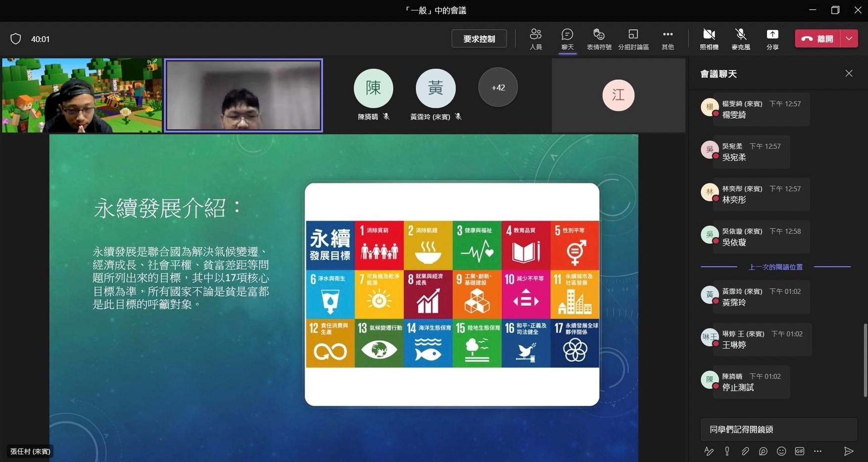This screenshot has width=868, height=462.
Task: Show the +42 overflow participants
Action: point(498,88)
